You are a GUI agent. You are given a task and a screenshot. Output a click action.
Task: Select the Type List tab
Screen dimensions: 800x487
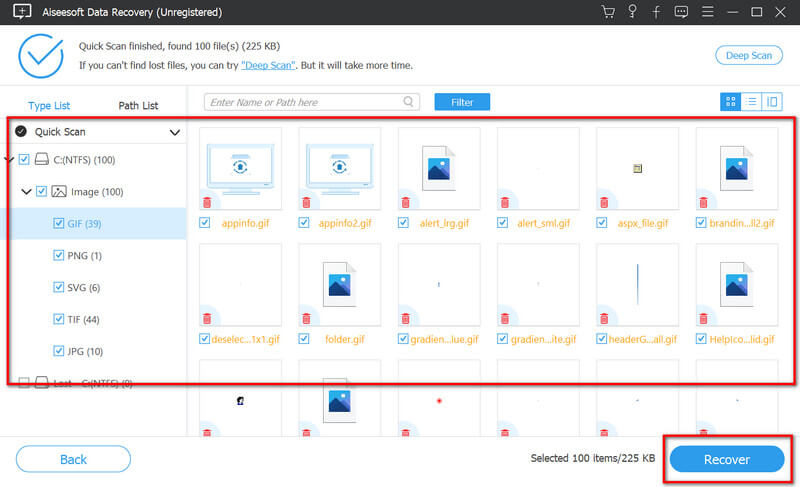[x=49, y=106]
